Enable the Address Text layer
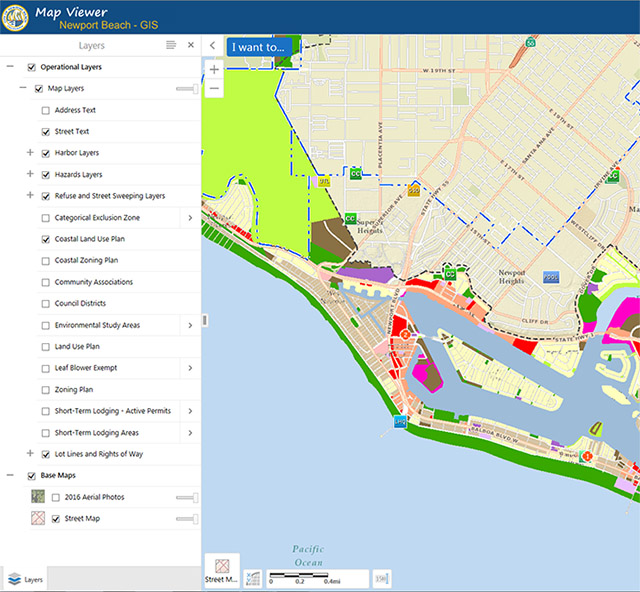The image size is (640, 592). [46, 110]
